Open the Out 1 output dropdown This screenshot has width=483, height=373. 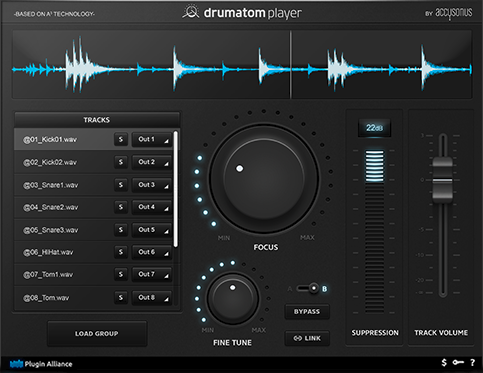tap(152, 139)
